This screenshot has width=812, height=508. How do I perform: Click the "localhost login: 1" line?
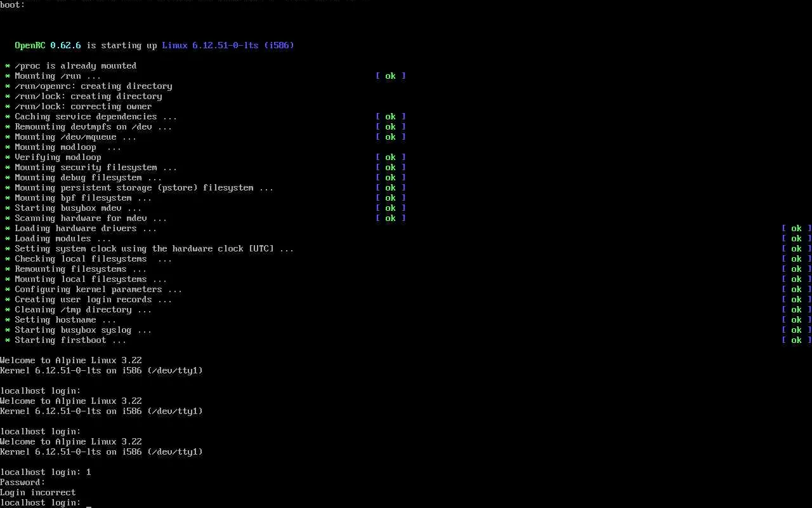pyautogui.click(x=46, y=472)
